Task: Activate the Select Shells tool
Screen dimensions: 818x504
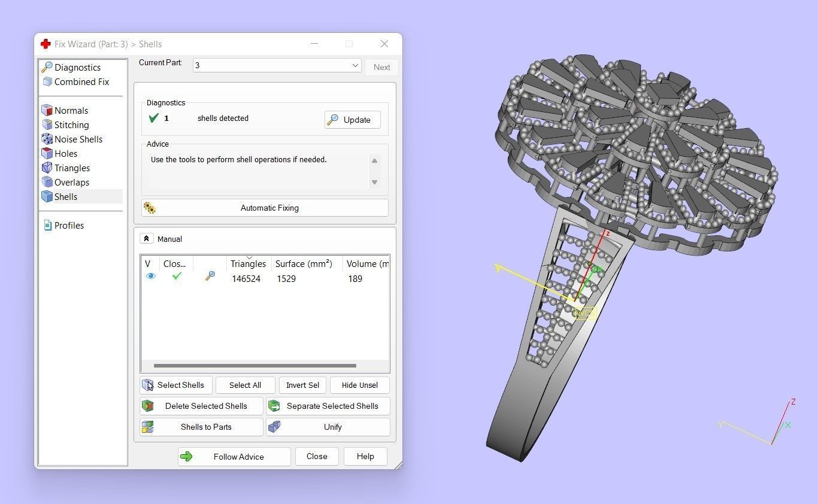Action: [x=176, y=385]
